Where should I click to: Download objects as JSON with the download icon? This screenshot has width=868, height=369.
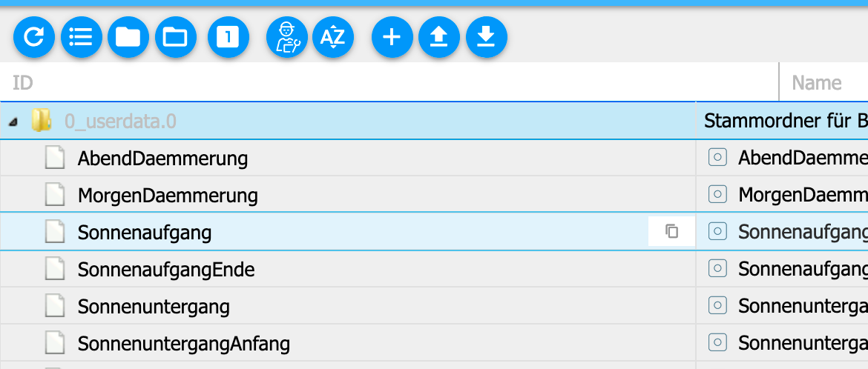click(487, 38)
